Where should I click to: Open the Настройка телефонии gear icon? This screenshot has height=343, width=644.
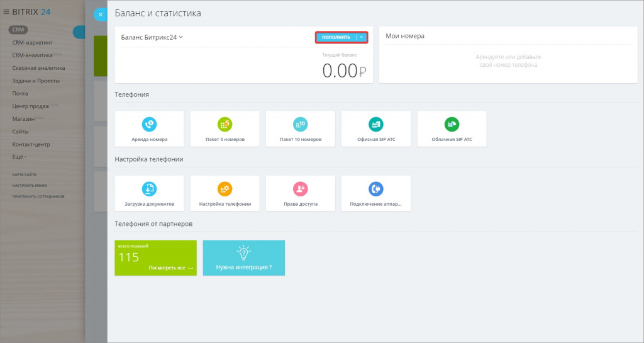point(225,189)
